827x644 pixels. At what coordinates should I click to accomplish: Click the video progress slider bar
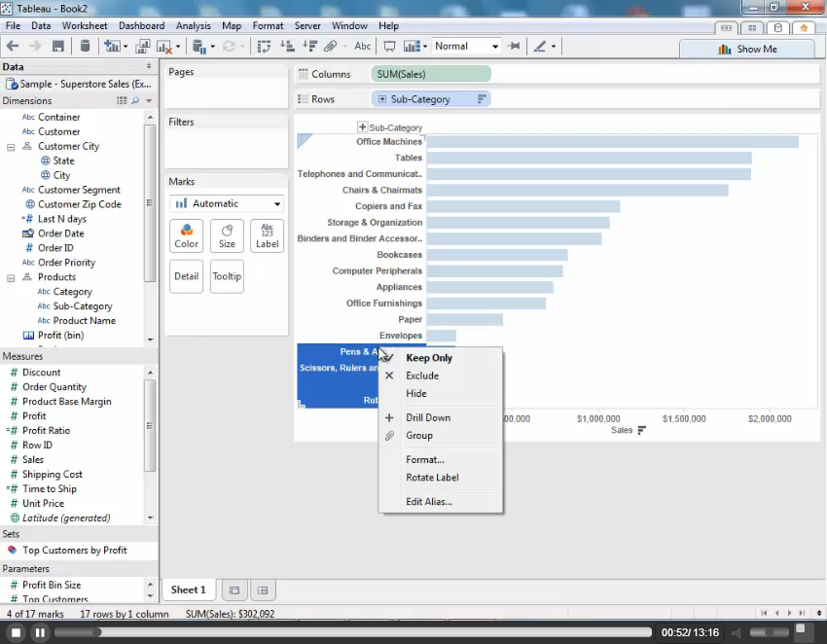coord(350,632)
